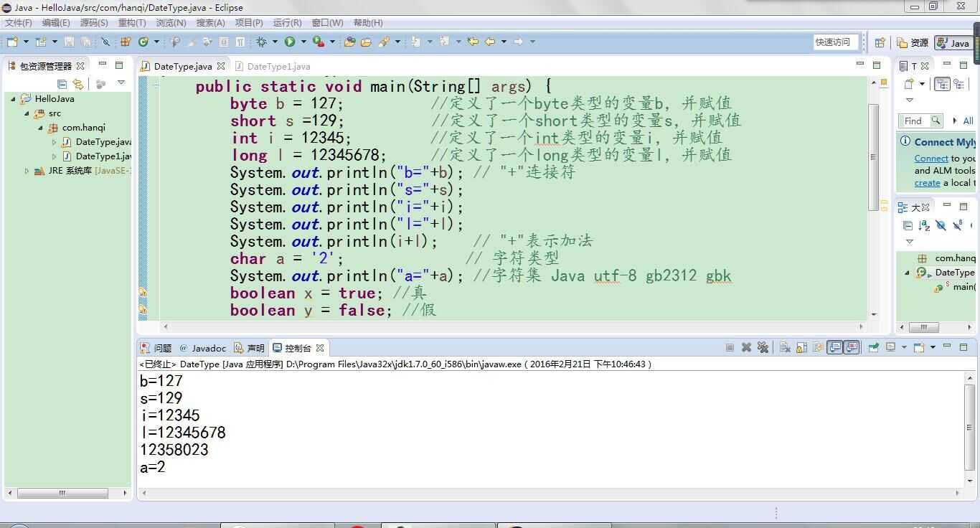
Task: Toggle Show Console on standard output change
Action: [x=835, y=347]
